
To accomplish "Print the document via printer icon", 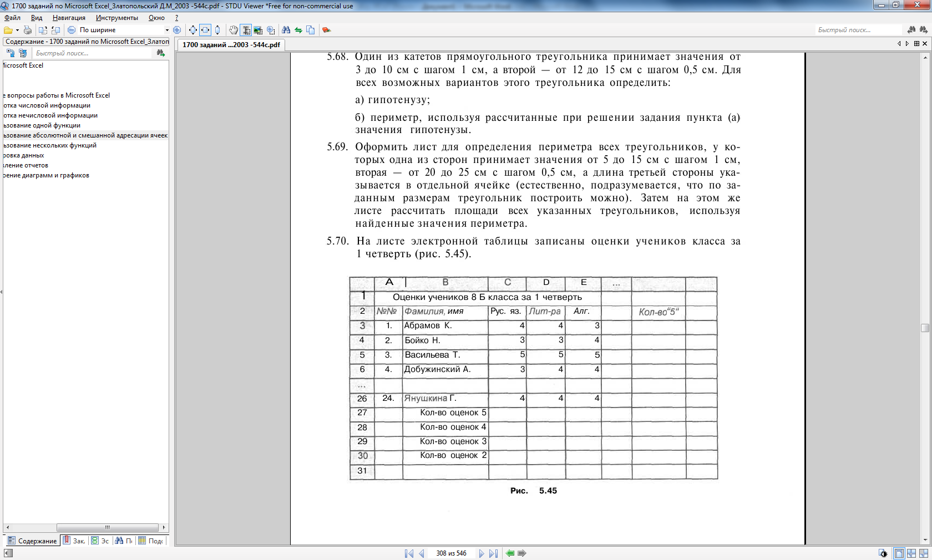I will coord(27,30).
